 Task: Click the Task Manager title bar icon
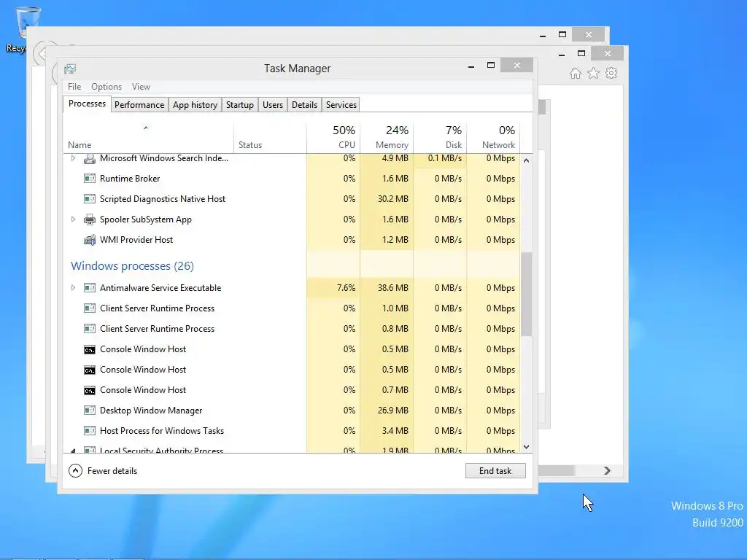pyautogui.click(x=70, y=69)
